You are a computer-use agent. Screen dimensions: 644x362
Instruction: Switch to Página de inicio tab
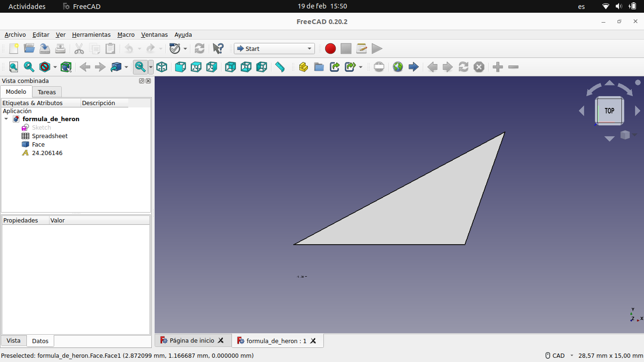(192, 340)
